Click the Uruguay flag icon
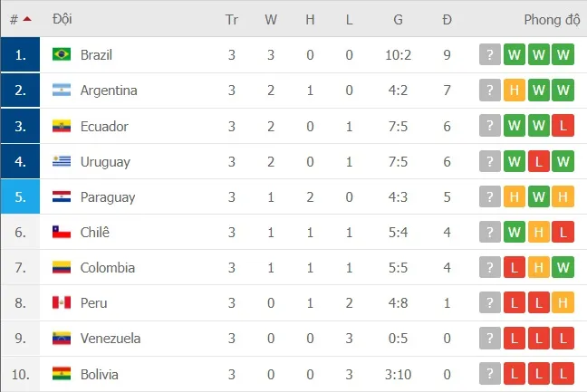This screenshot has height=392, width=587. coord(62,162)
